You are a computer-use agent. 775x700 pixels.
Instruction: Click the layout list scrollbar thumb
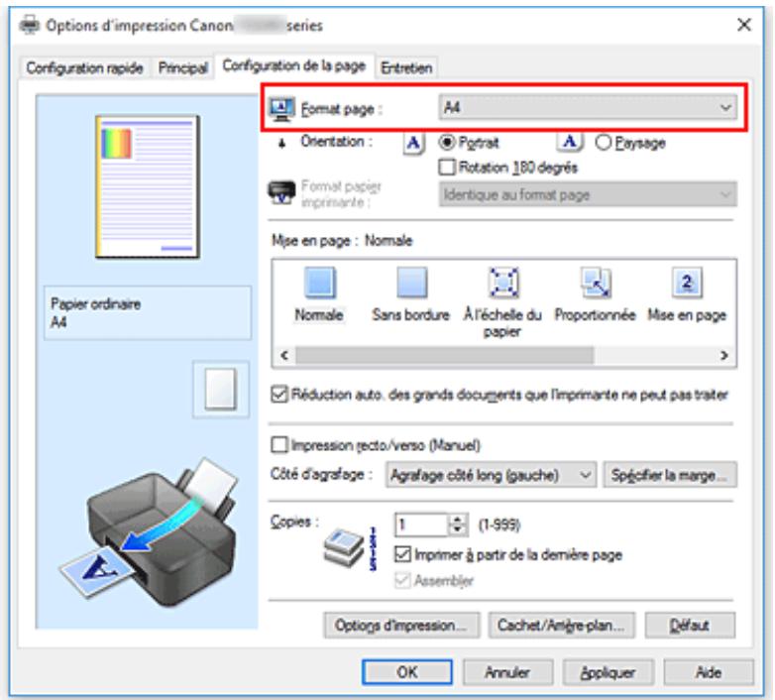tap(445, 355)
